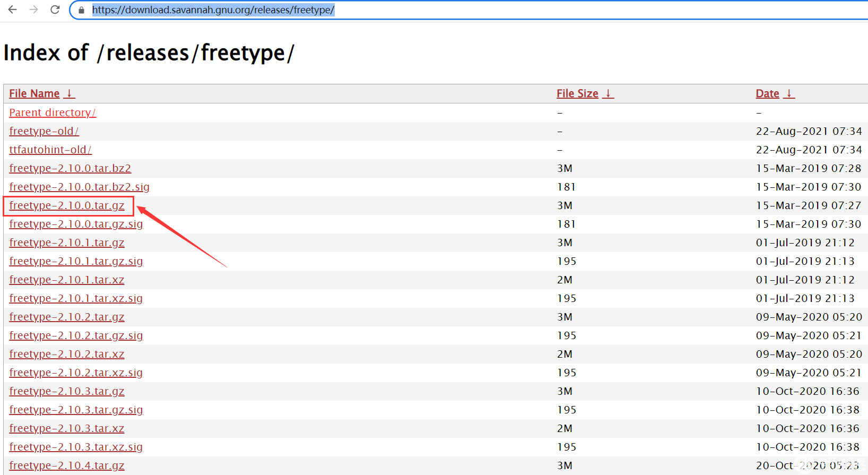Download freetype-2.10.3.tar.gz
The width and height of the screenshot is (868, 475).
(67, 391)
